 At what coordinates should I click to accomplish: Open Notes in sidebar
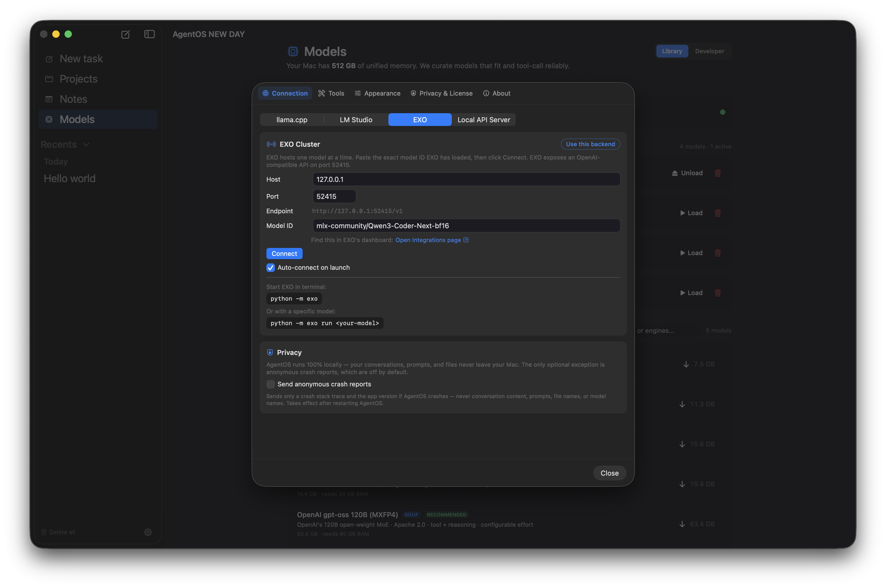coord(98,99)
